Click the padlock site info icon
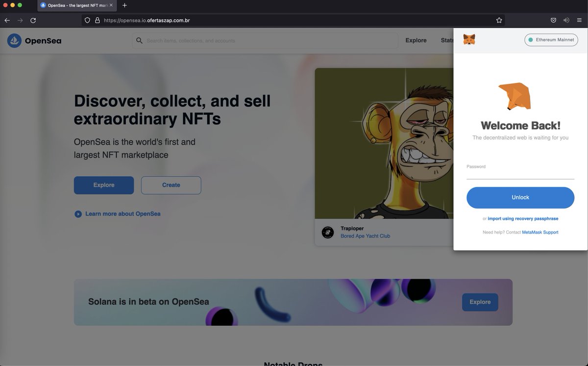Image resolution: width=588 pixels, height=366 pixels. (x=97, y=20)
